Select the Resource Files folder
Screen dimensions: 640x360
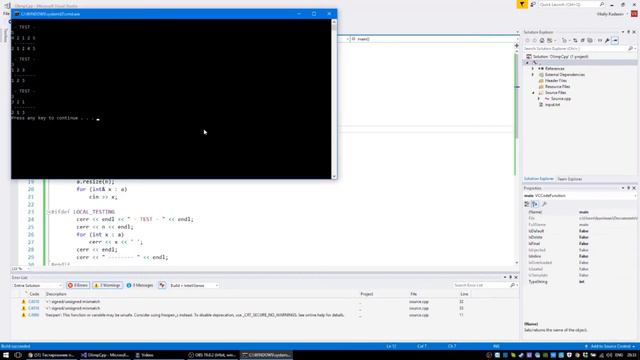click(557, 87)
